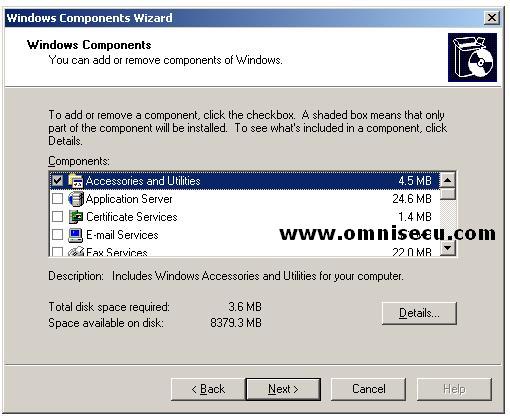Screen dimensions: 510x417
Task: Select the Application Server row label
Action: click(129, 199)
